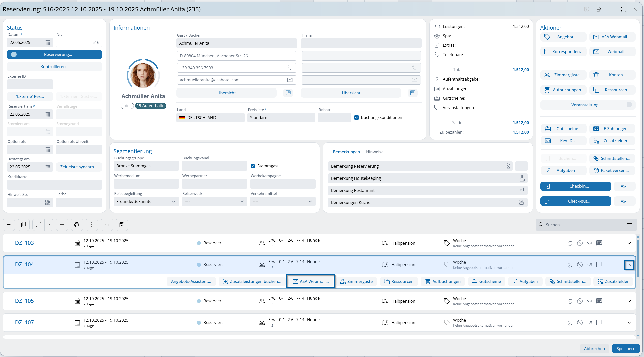This screenshot has height=357, width=644.
Task: Click the phone icon beside the guest number
Action: coord(290,68)
